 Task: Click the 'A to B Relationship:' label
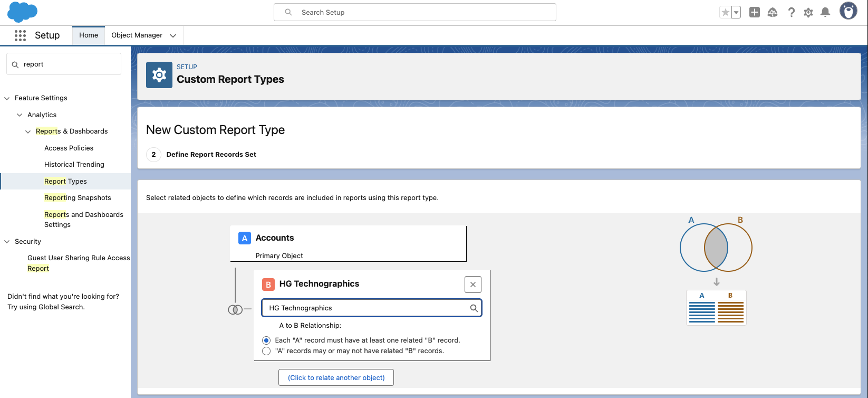(x=310, y=326)
